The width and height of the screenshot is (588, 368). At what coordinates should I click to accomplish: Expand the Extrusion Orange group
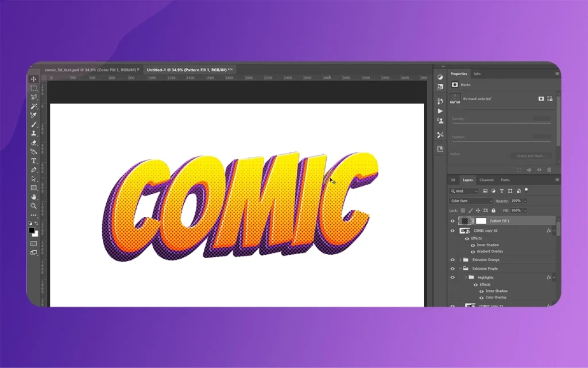460,260
